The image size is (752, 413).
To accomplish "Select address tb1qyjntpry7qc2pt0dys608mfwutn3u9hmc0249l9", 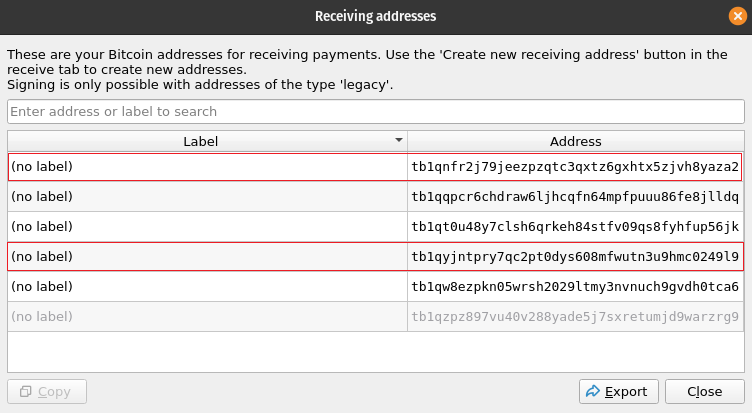I will tap(575, 257).
